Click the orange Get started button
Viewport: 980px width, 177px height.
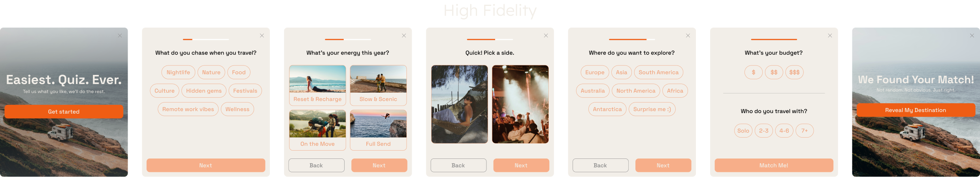(x=64, y=112)
